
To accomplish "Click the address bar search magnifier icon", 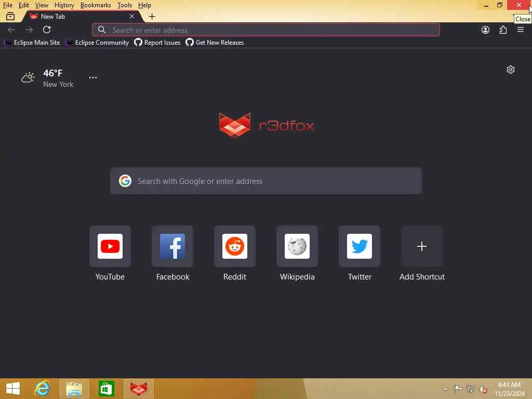I will tap(101, 30).
